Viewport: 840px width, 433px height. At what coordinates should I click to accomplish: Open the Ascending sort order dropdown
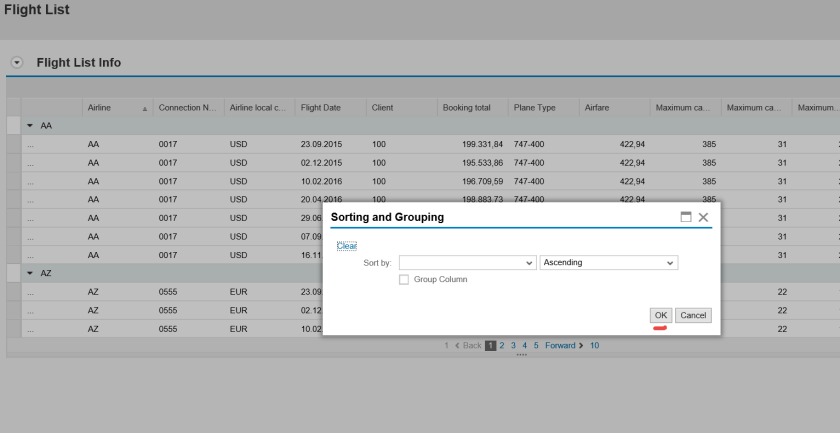tap(670, 263)
